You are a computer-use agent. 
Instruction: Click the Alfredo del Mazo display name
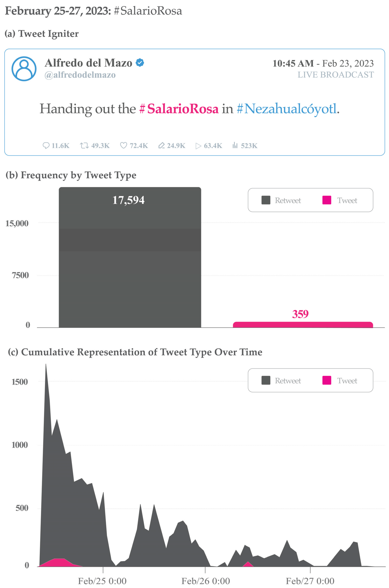tap(88, 63)
